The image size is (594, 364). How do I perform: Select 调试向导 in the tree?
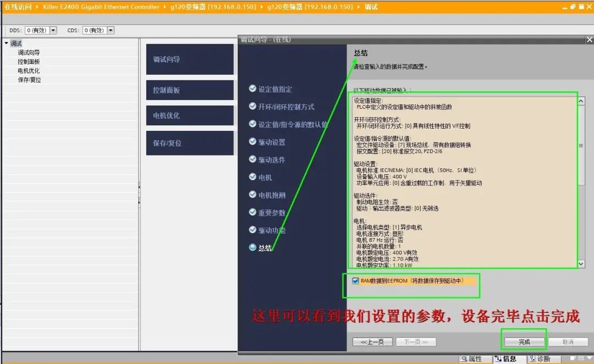pyautogui.click(x=29, y=53)
